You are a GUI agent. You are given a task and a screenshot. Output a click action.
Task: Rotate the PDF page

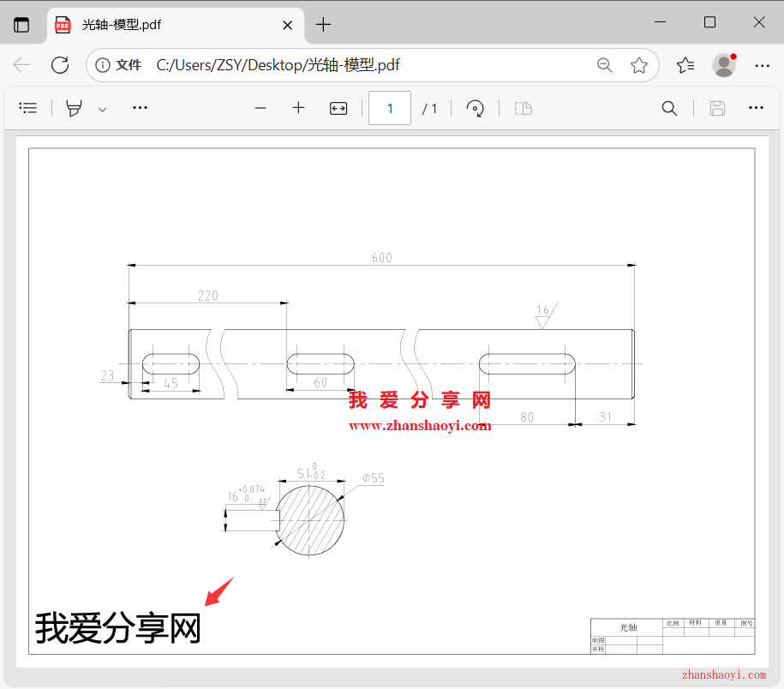click(475, 108)
